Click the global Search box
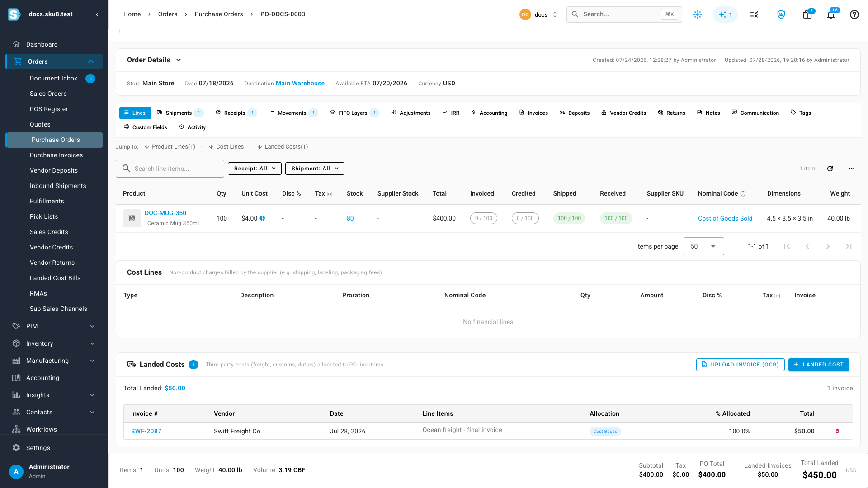868x488 pixels. pos(624,14)
